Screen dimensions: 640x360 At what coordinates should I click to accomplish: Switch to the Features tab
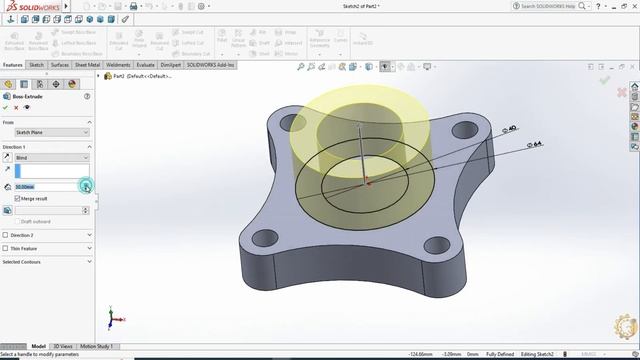pos(13,65)
